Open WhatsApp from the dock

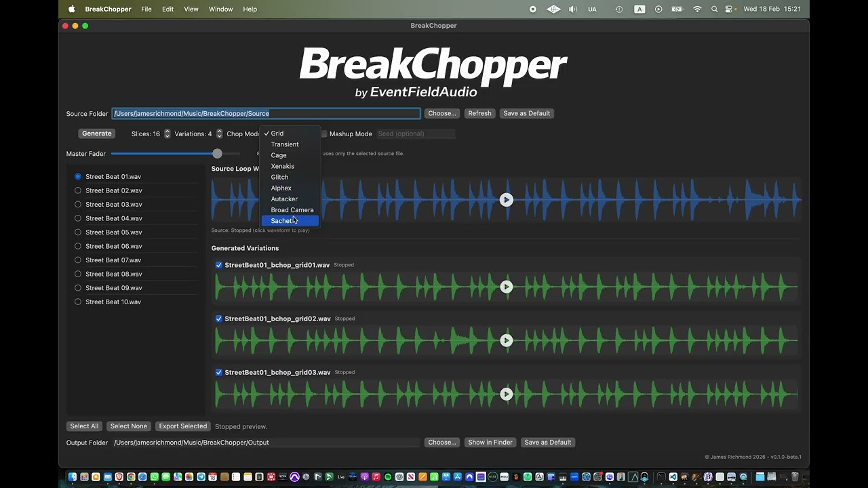click(x=154, y=477)
